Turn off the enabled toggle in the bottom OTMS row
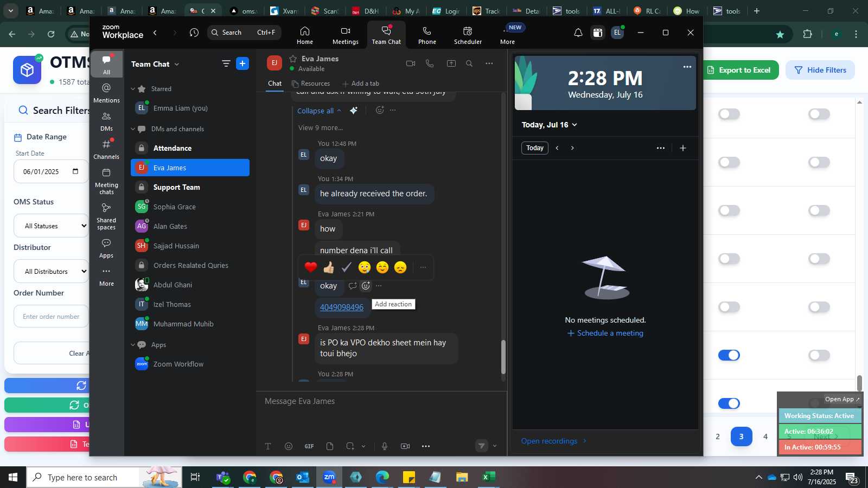Screen dimensions: 868x488 click(x=729, y=403)
